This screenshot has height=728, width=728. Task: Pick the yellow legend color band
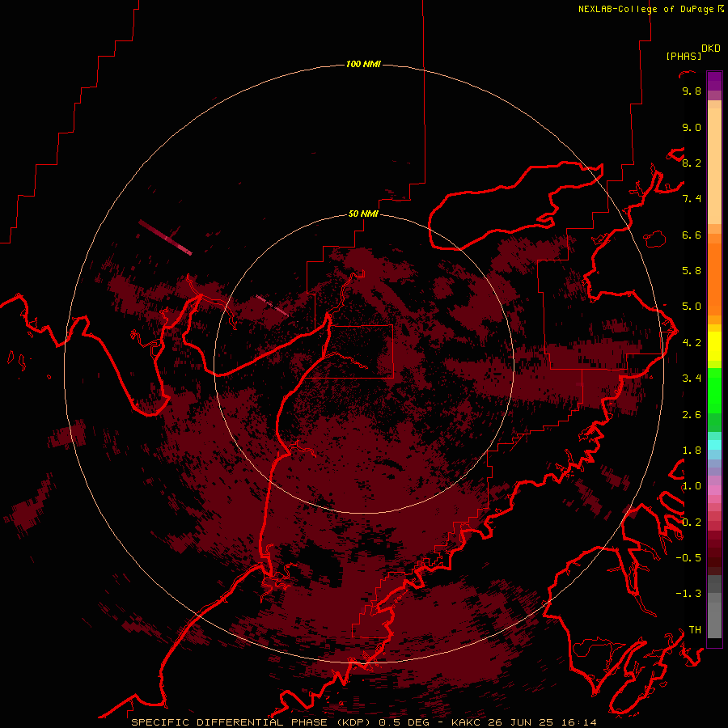click(714, 346)
